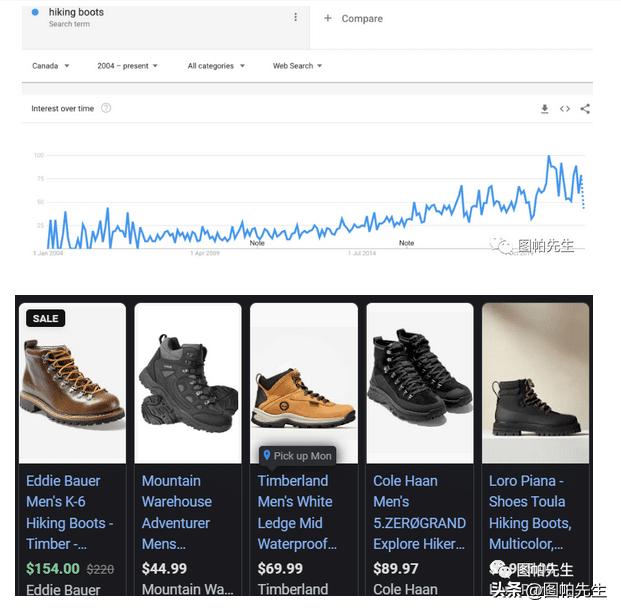Select the Loro Piana black boot image
The width and height of the screenshot is (621, 613).
click(535, 383)
